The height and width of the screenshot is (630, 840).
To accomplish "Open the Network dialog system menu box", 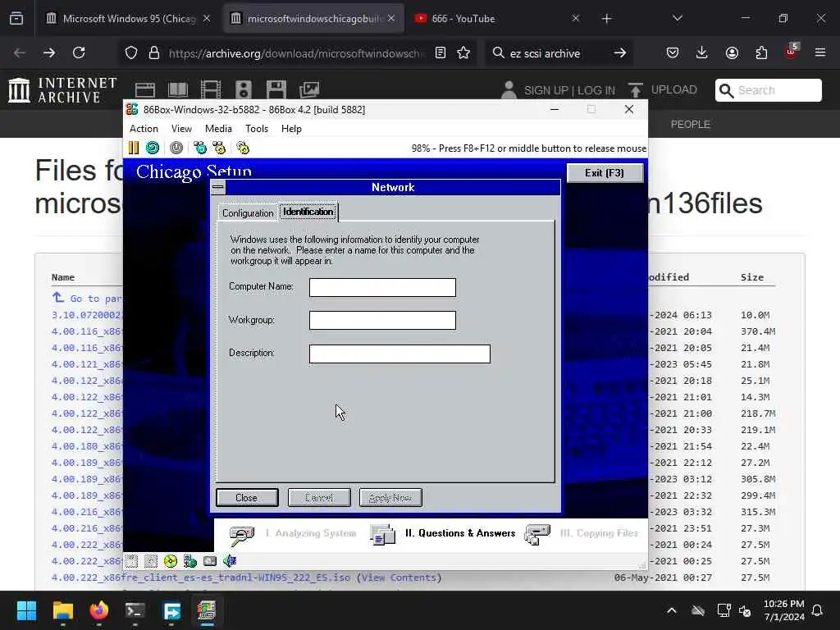I will (x=218, y=187).
